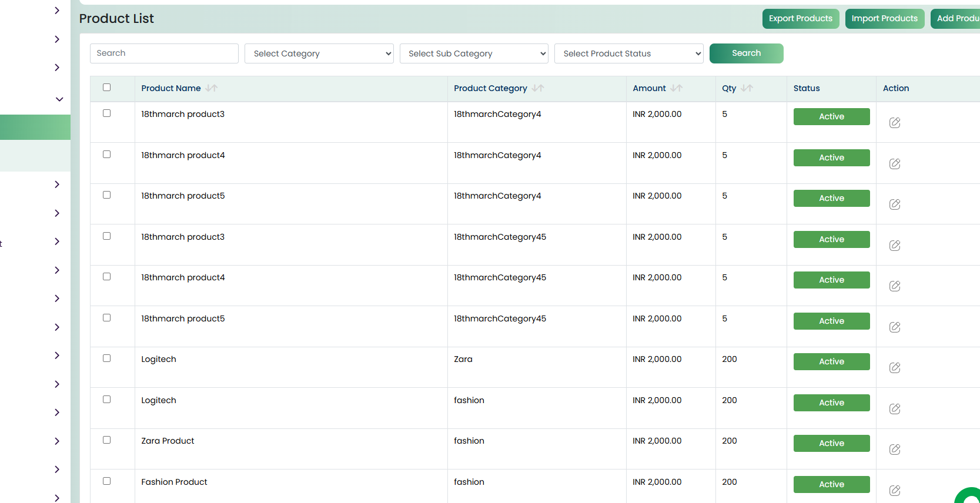The image size is (980, 503).
Task: Open edit icon for Logitech in Zara category
Action: 895,368
